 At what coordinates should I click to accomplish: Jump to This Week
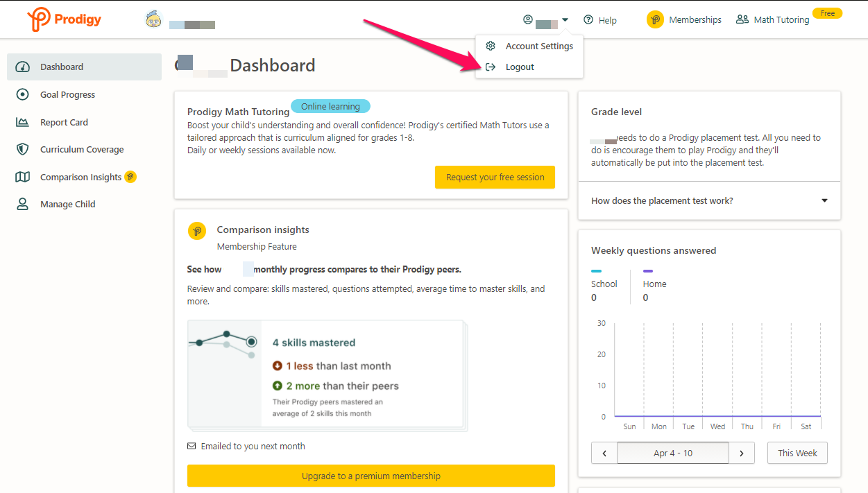coord(797,453)
